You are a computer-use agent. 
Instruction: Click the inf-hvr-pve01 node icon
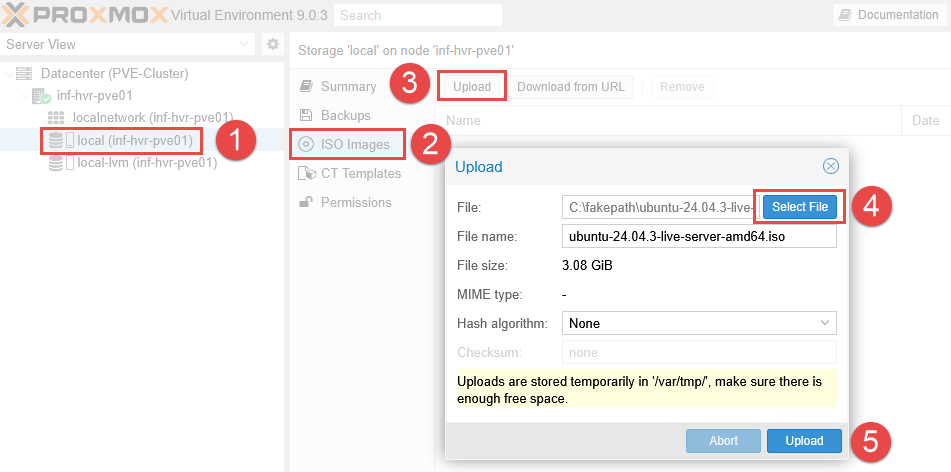click(x=41, y=96)
